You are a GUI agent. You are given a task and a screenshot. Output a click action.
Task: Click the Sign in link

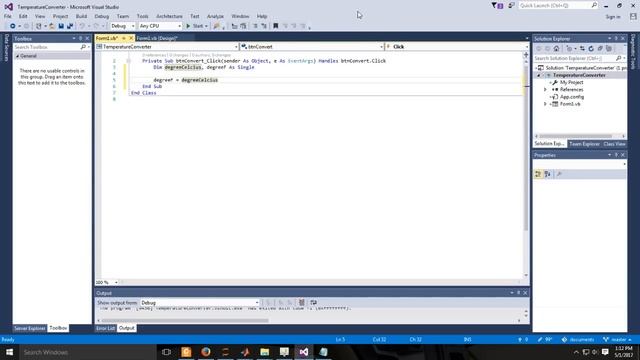[x=613, y=17]
